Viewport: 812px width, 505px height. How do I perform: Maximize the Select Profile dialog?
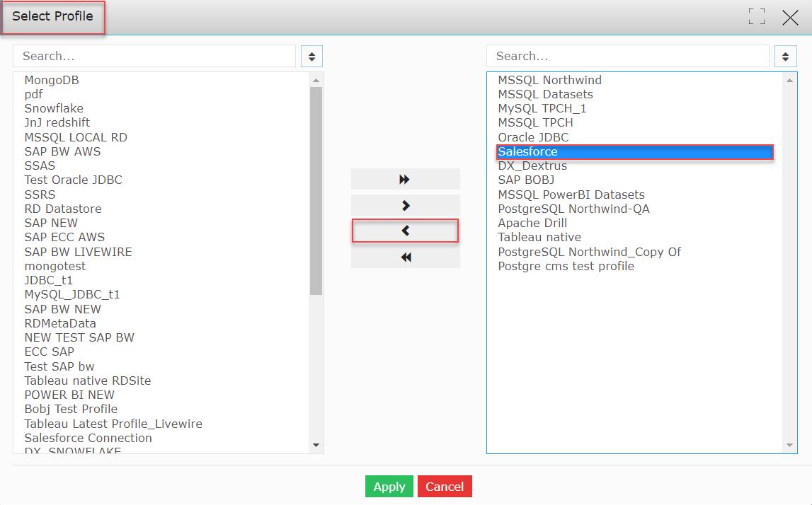[x=757, y=16]
